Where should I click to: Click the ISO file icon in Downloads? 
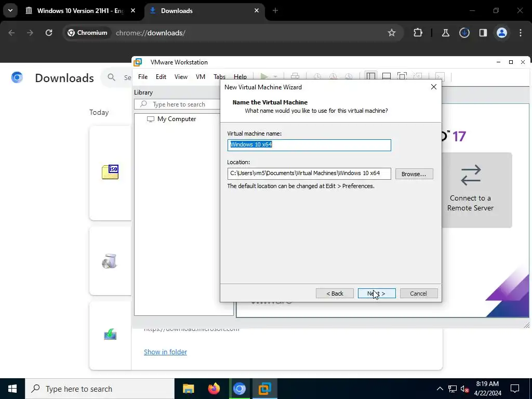110,172
